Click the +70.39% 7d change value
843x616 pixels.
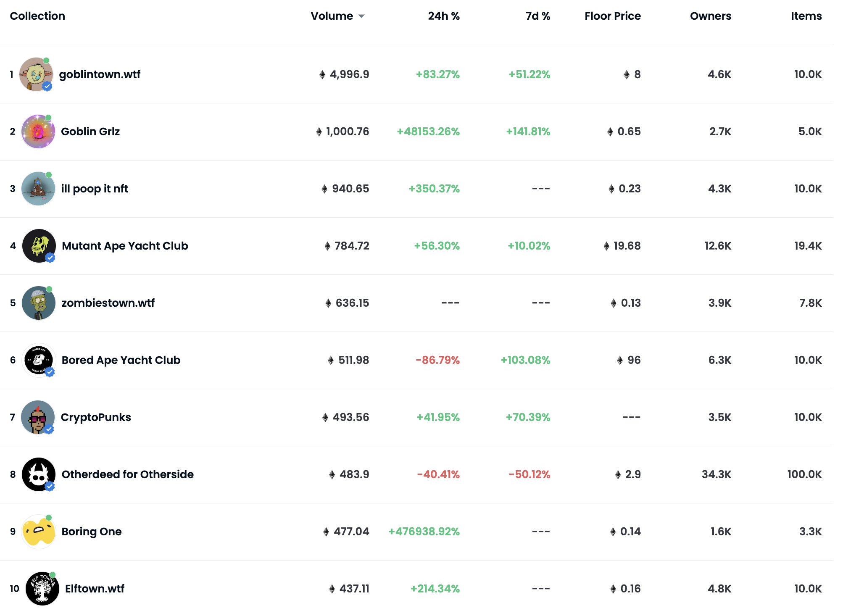(528, 417)
